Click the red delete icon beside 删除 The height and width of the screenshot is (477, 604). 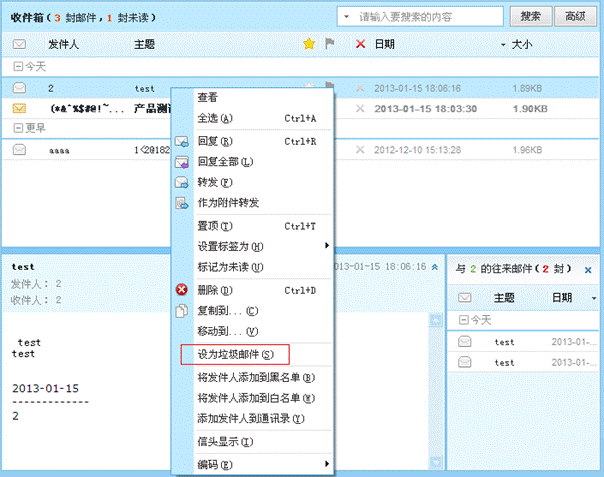(x=182, y=290)
